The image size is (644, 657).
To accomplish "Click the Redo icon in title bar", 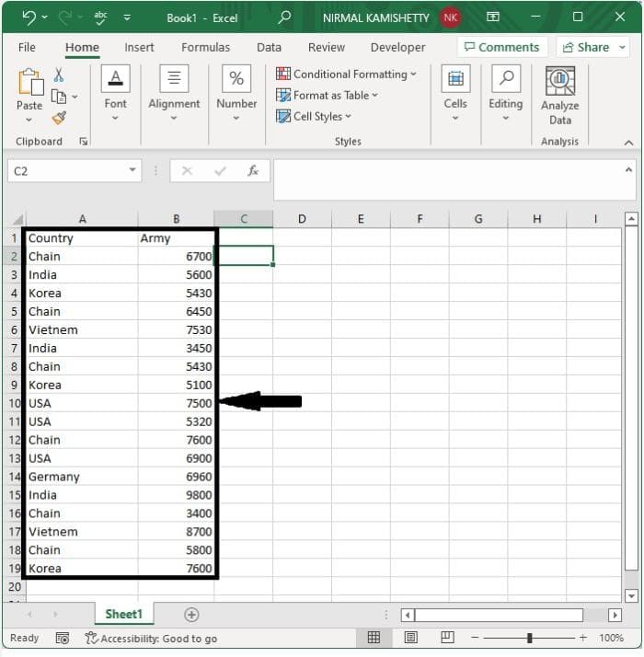I will (x=66, y=17).
